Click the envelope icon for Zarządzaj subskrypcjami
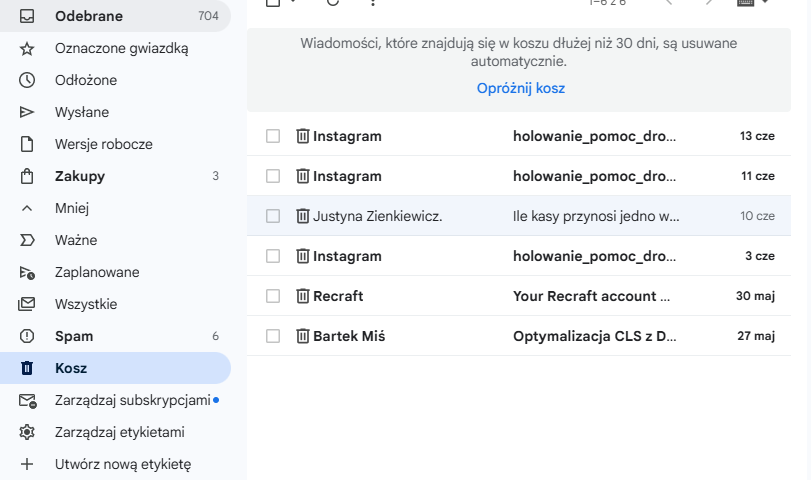The height and width of the screenshot is (480, 811). coord(27,400)
